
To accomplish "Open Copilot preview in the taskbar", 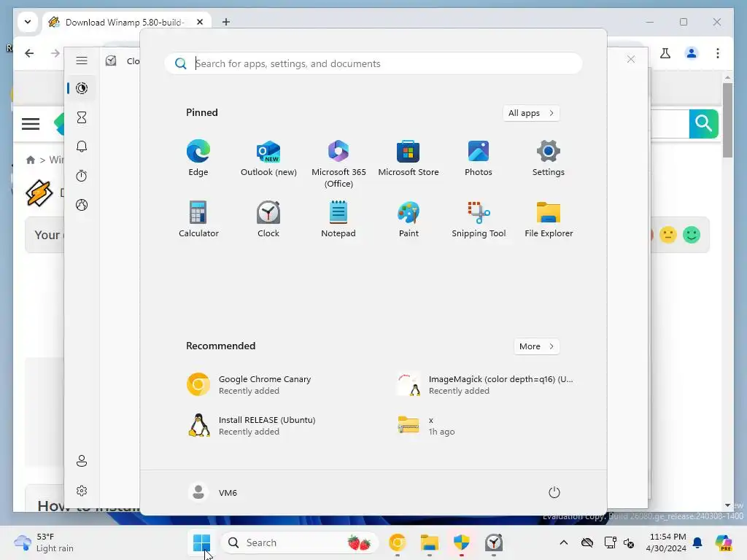I will tap(723, 542).
